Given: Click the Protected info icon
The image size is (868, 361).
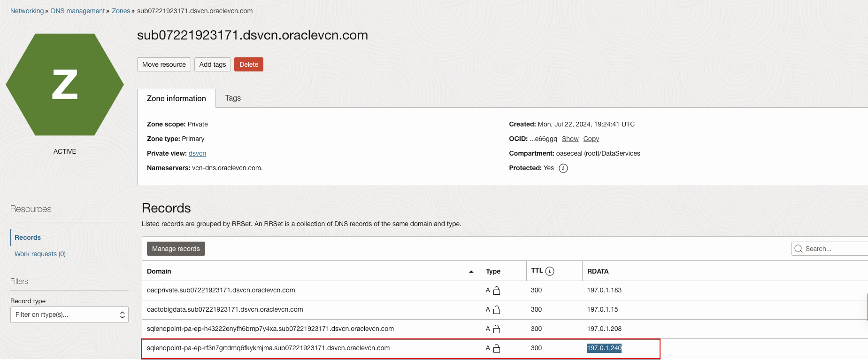Looking at the screenshot, I should [x=563, y=168].
